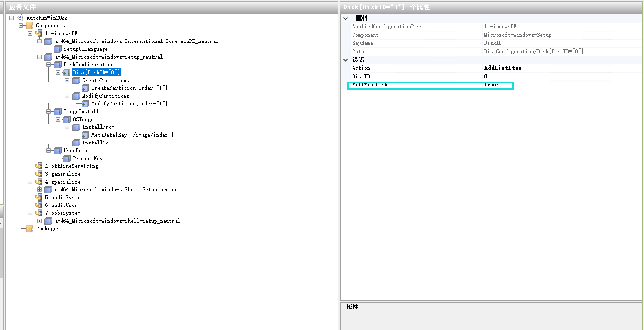Collapse the 属性 section in properties pane

(346, 18)
